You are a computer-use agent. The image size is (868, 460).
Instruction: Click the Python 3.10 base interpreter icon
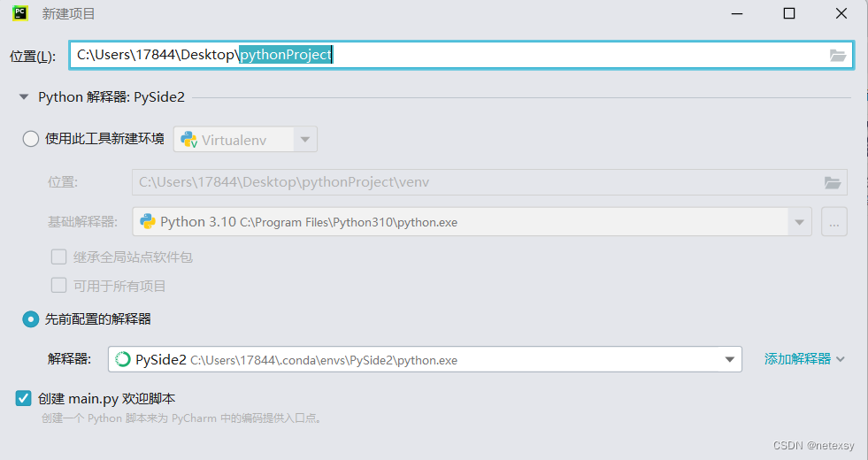coord(147,221)
